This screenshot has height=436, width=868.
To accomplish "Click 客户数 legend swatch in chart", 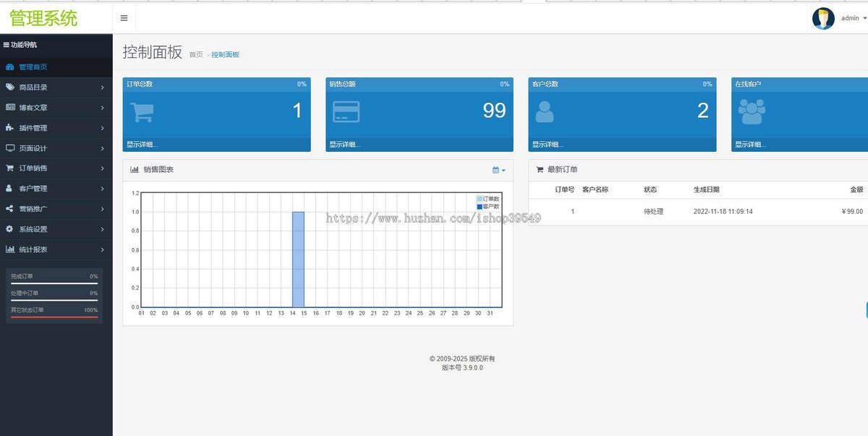I will click(479, 207).
